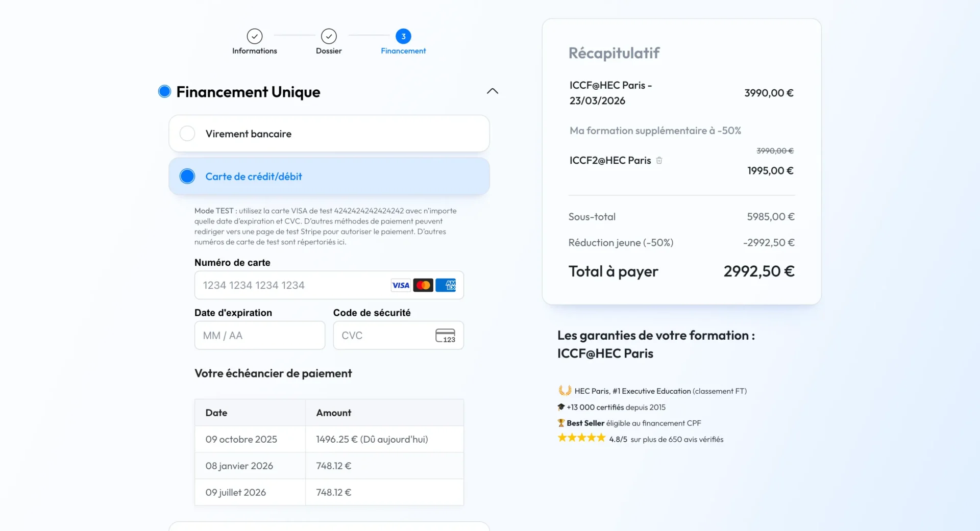Go to the Informations step label
This screenshot has height=531, width=980.
pyautogui.click(x=254, y=51)
